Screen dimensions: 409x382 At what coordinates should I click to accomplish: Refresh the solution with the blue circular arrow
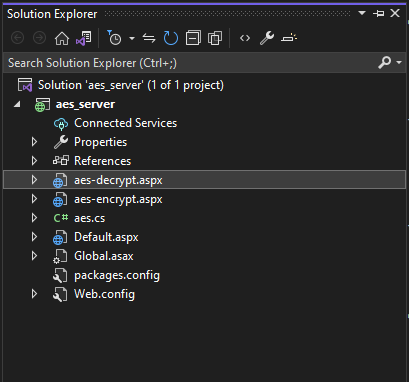[x=171, y=38]
